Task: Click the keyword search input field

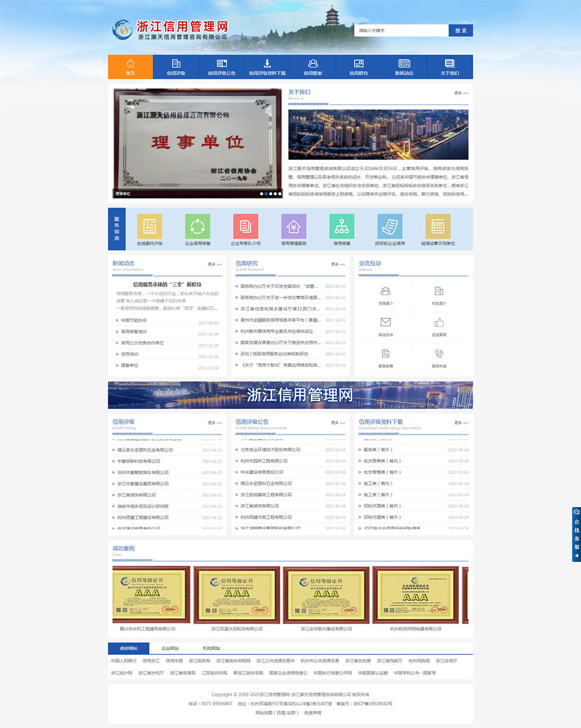Action: pyautogui.click(x=401, y=31)
